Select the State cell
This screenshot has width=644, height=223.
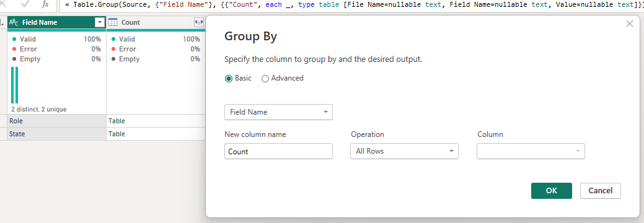click(x=56, y=134)
